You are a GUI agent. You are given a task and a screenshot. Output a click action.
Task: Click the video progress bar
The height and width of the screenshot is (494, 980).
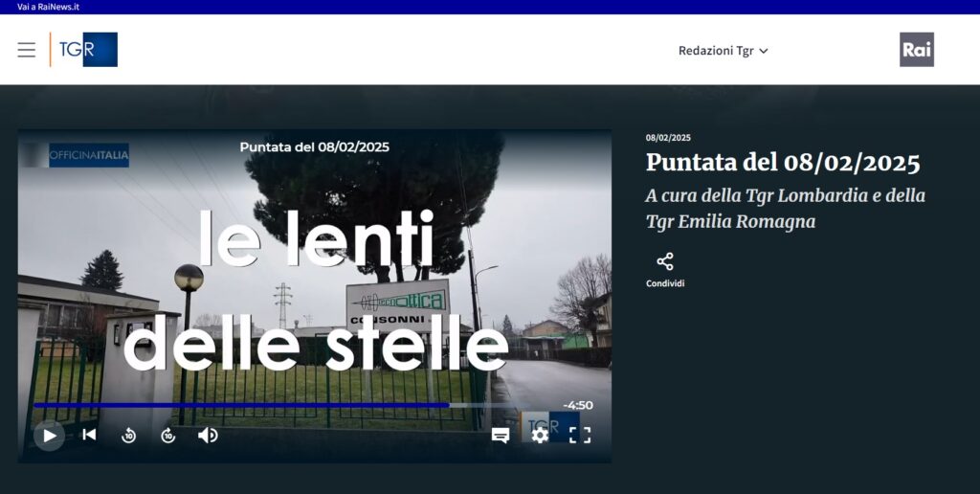coord(287,405)
